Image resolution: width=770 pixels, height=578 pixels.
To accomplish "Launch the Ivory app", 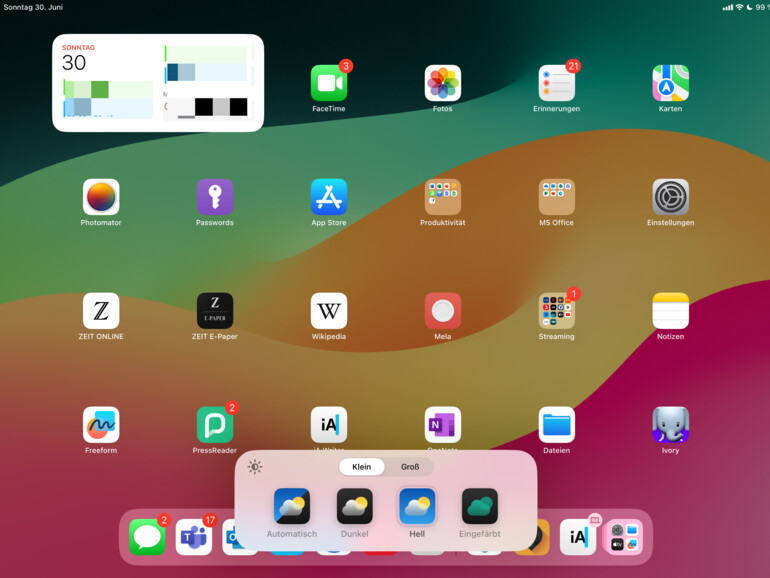I will [670, 425].
